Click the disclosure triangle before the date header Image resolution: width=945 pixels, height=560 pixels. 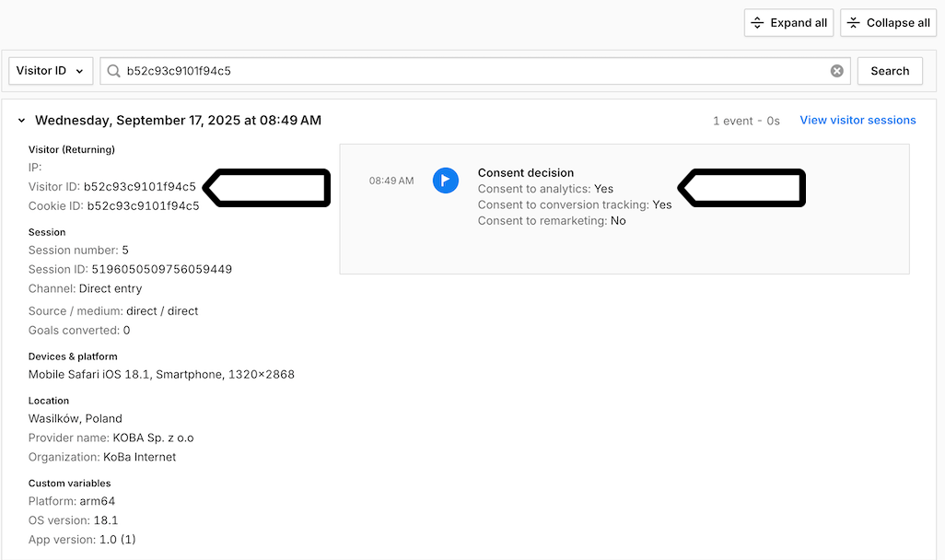coord(21,120)
